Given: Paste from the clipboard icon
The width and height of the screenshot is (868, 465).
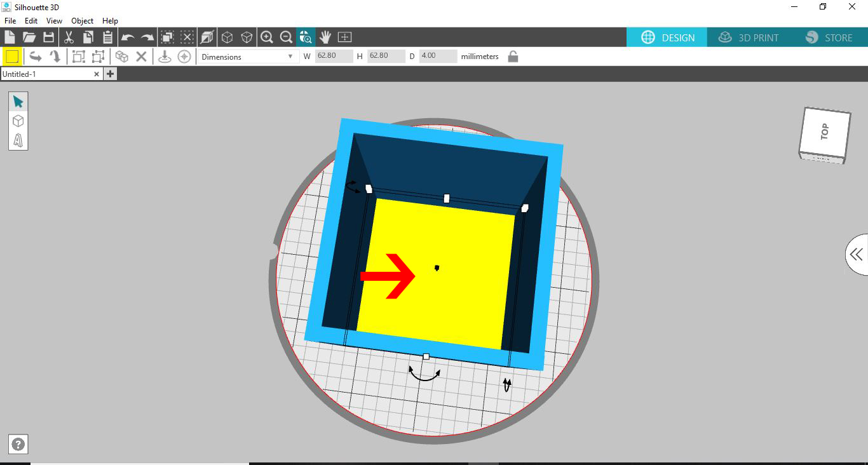Looking at the screenshot, I should coord(107,37).
